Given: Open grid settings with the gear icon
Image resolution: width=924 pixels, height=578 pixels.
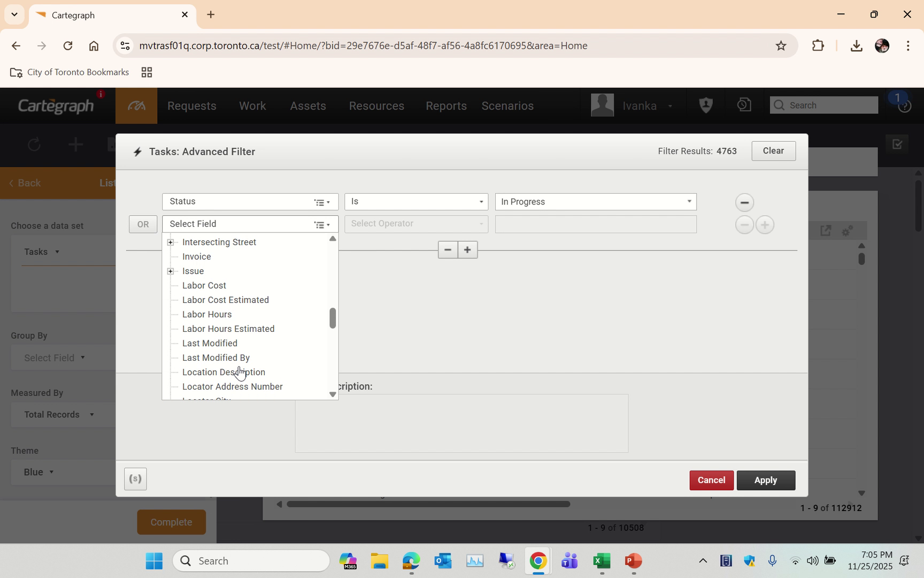Looking at the screenshot, I should 847,231.
